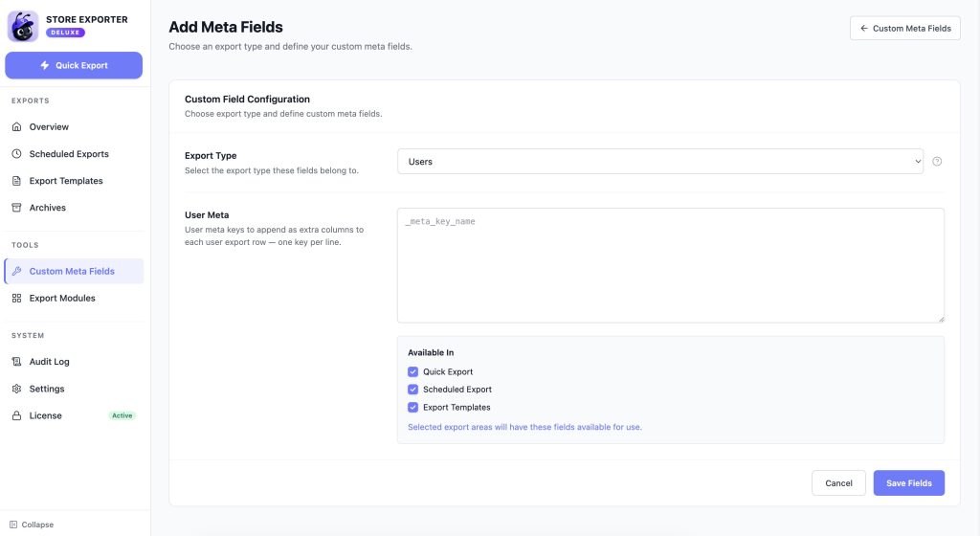This screenshot has width=980, height=536.
Task: Collapse the sidebar
Action: 32,525
